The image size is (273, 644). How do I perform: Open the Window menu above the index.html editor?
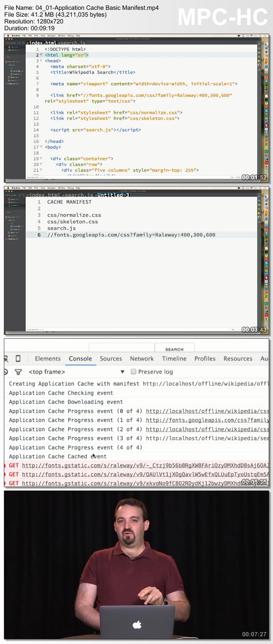pos(61,36)
